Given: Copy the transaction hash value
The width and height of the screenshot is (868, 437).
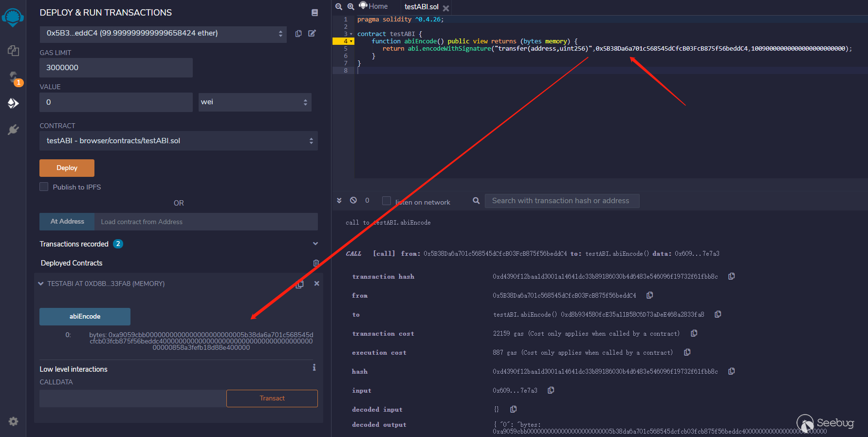Looking at the screenshot, I should coord(731,276).
